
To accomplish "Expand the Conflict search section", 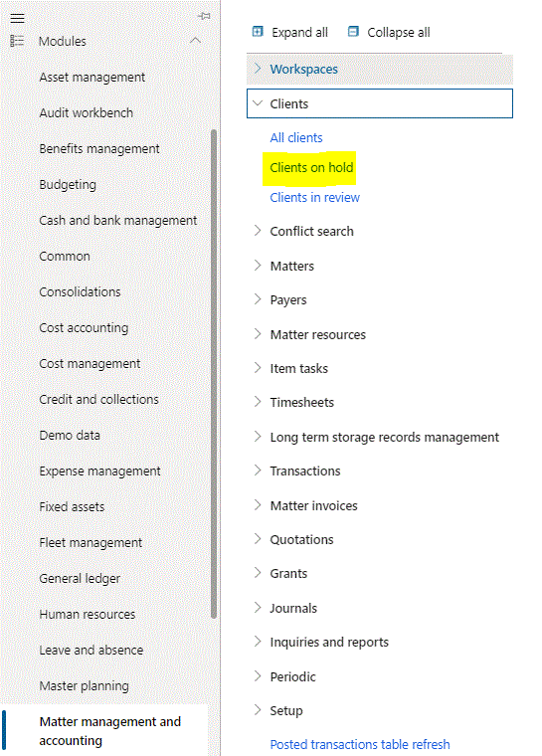I will (258, 231).
